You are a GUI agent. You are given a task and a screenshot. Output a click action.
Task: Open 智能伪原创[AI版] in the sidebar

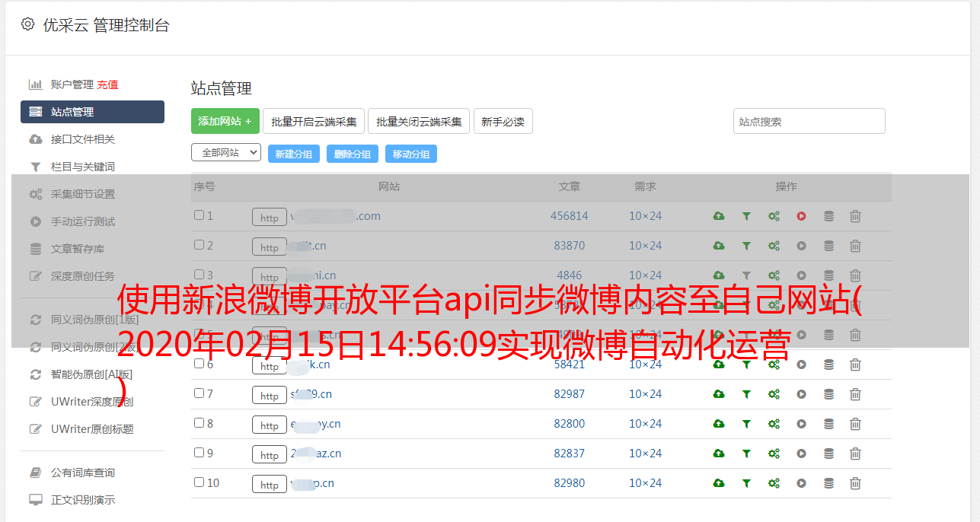pos(91,374)
